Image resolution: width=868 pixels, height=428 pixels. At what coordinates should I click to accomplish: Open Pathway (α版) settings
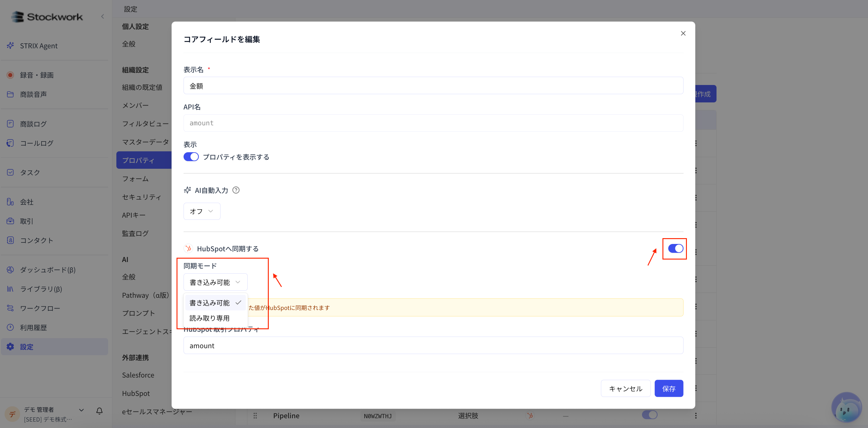point(146,295)
